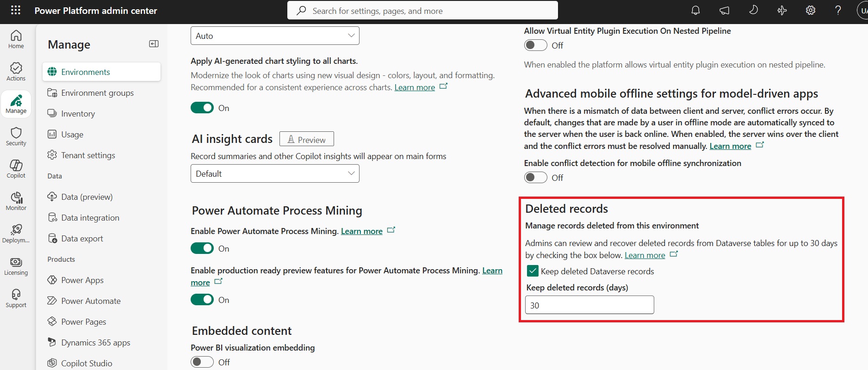Expand the Auto dropdown

pyautogui.click(x=275, y=36)
